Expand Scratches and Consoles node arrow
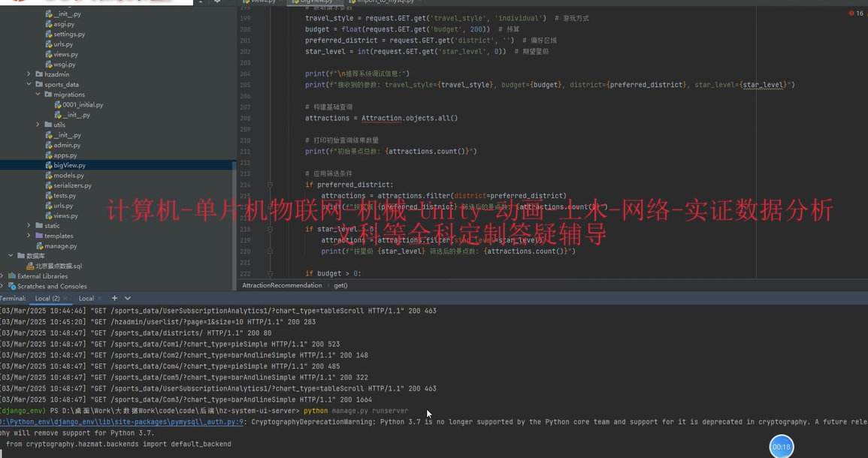Screen dimensions: 868x458 tap(2, 286)
